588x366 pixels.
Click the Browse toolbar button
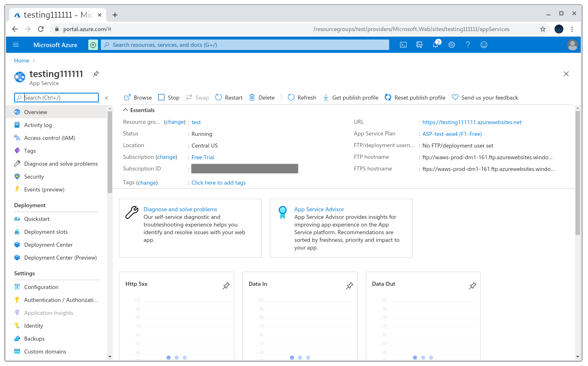point(138,98)
